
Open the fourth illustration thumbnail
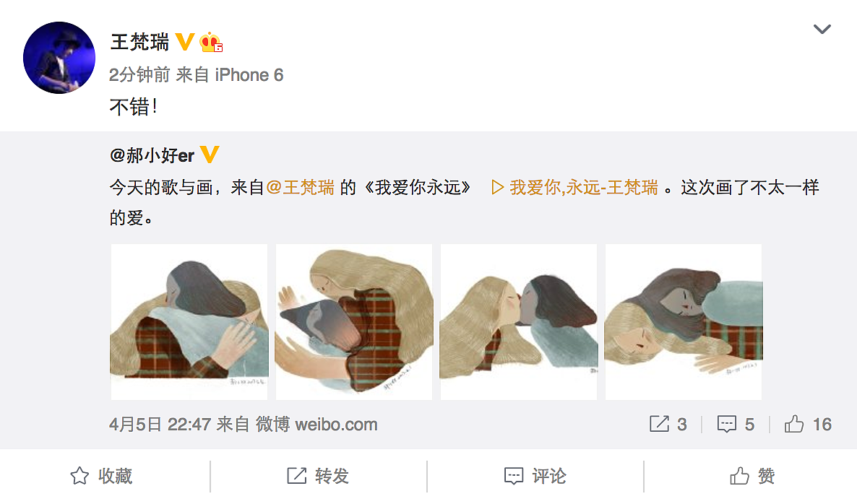coord(683,321)
